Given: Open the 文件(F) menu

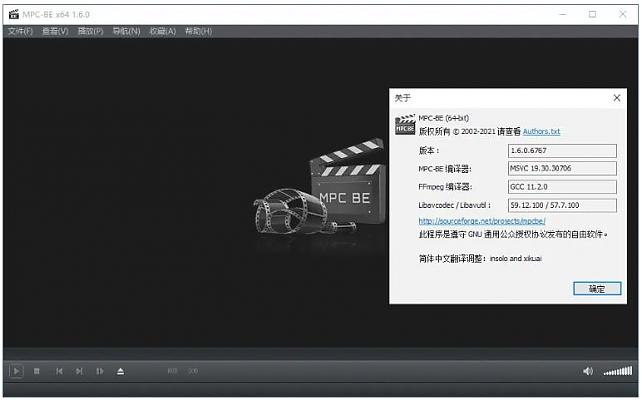Looking at the screenshot, I should pos(20,31).
